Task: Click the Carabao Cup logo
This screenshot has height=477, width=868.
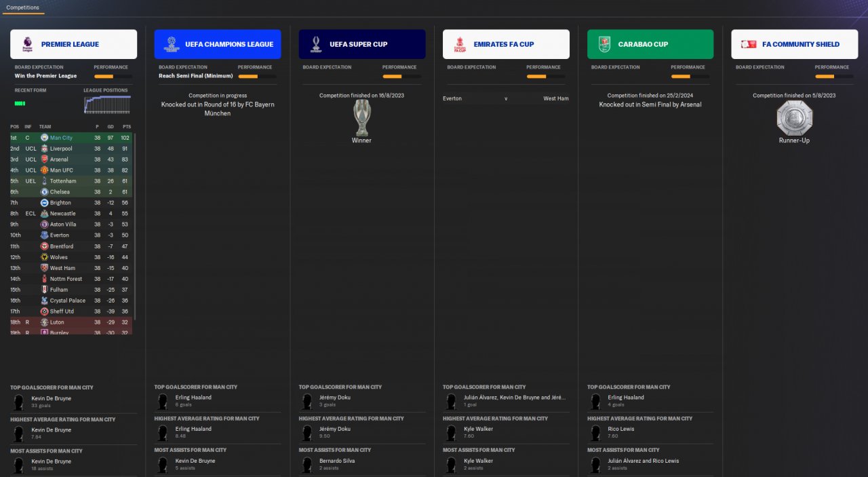Action: [x=604, y=44]
